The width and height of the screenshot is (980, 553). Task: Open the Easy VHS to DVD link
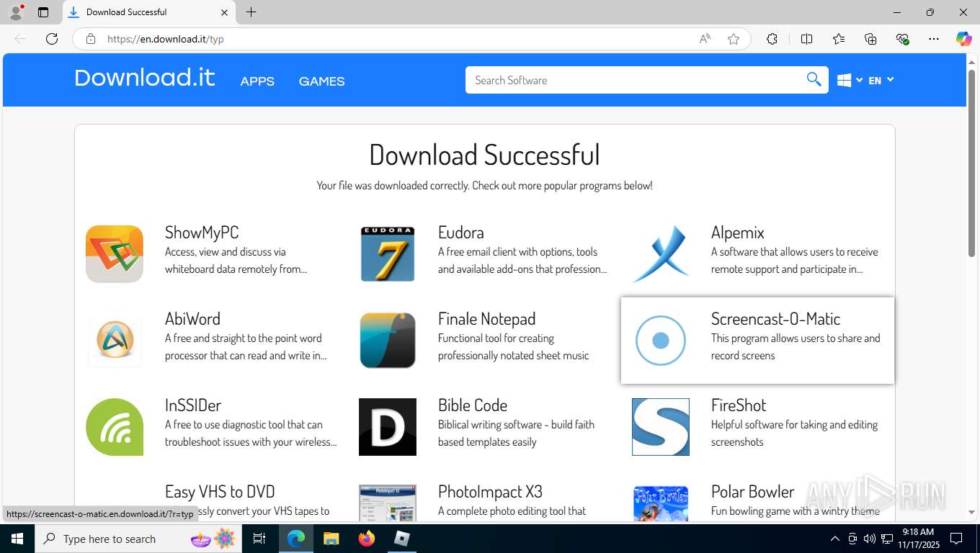coord(220,491)
